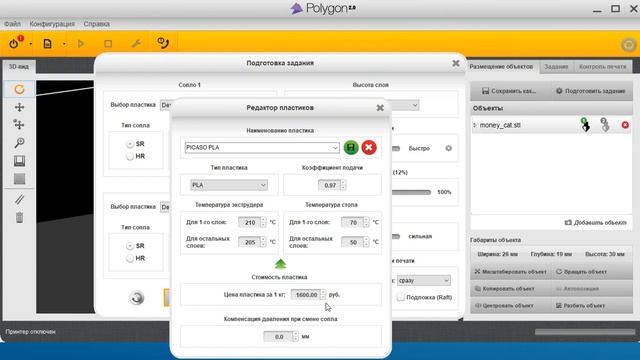Click the Сохранить как button
Image resolution: width=640 pixels, height=360 pixels.
(509, 91)
